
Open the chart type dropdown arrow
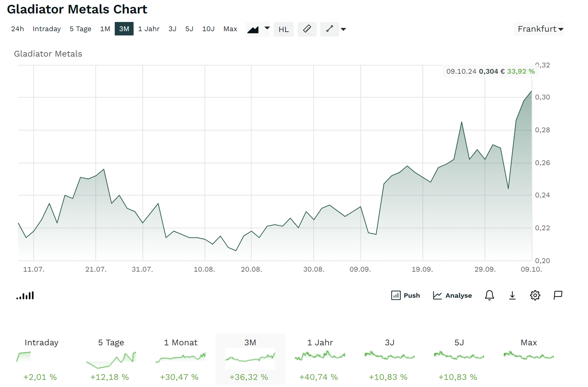coord(267,29)
